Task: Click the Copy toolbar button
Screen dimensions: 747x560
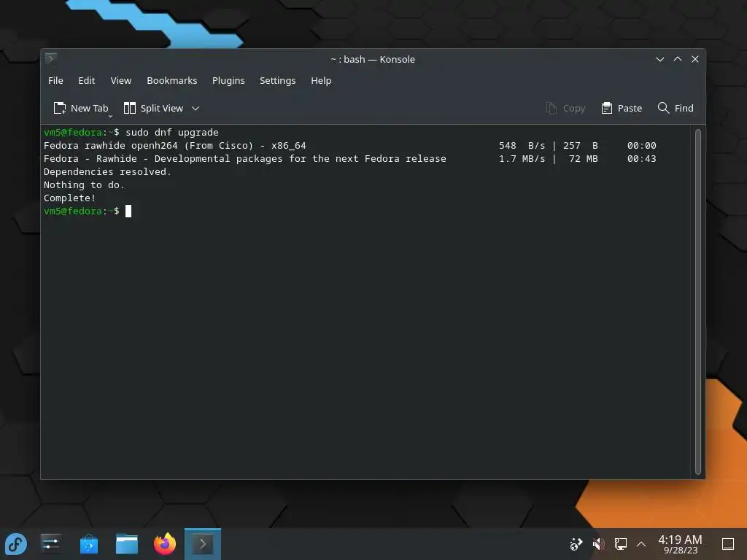Action: 565,108
